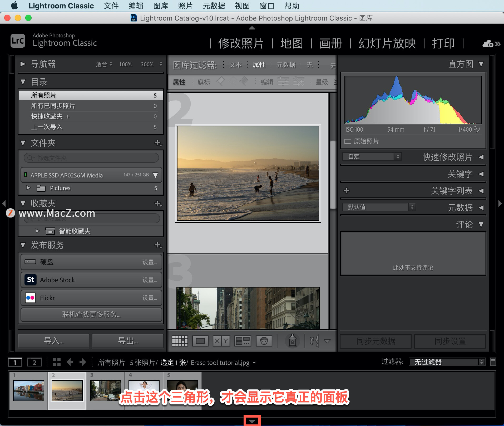This screenshot has width=504, height=426.
Task: Expand the 导航器 panel
Action: click(23, 64)
